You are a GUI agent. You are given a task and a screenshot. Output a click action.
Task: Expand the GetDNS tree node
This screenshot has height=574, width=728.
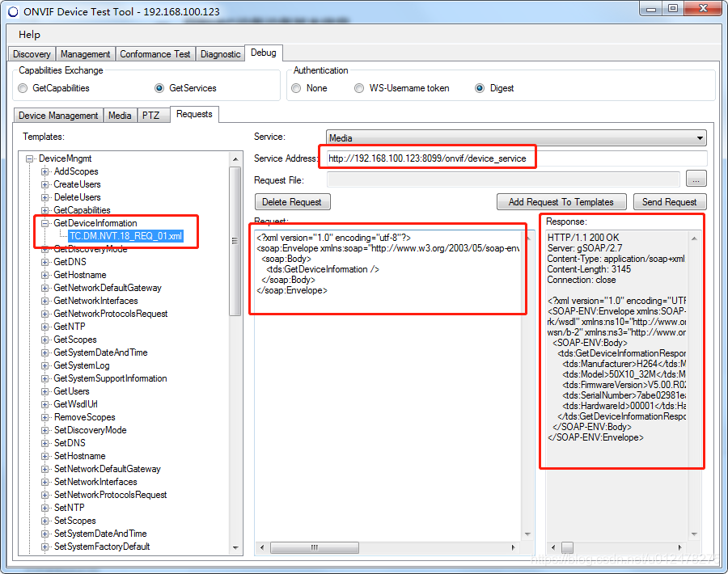click(x=45, y=262)
